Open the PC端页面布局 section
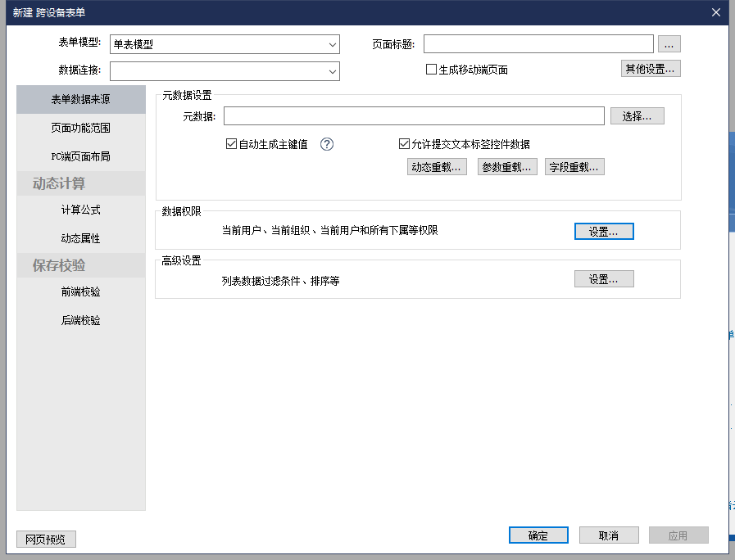 coord(81,156)
